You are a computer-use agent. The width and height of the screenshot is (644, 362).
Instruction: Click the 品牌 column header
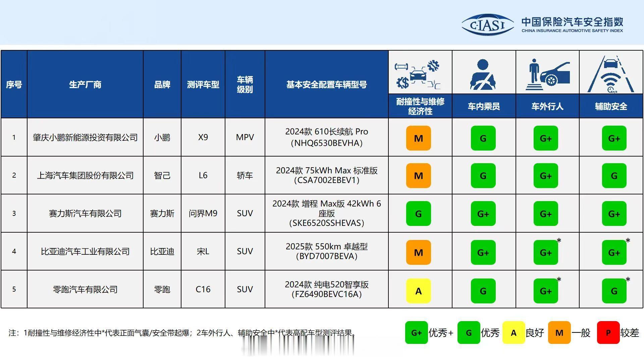(x=162, y=84)
